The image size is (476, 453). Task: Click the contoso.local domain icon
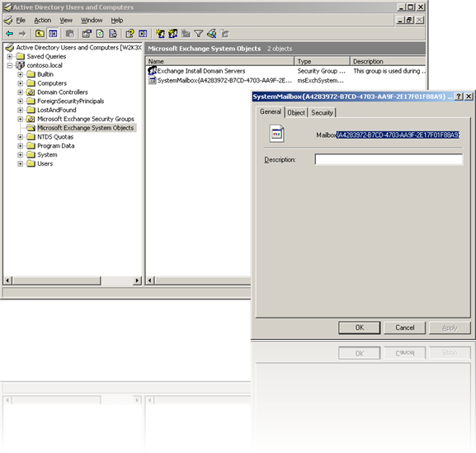coord(20,65)
